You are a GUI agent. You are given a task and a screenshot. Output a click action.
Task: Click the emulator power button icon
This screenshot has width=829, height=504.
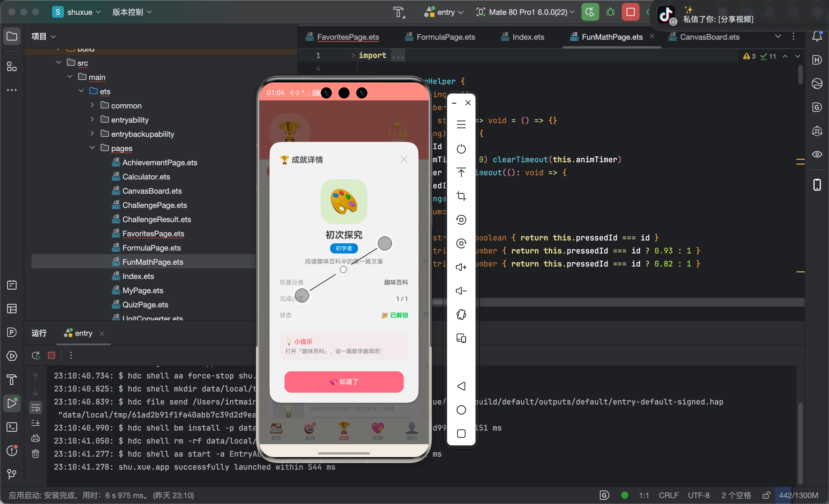pos(461,148)
